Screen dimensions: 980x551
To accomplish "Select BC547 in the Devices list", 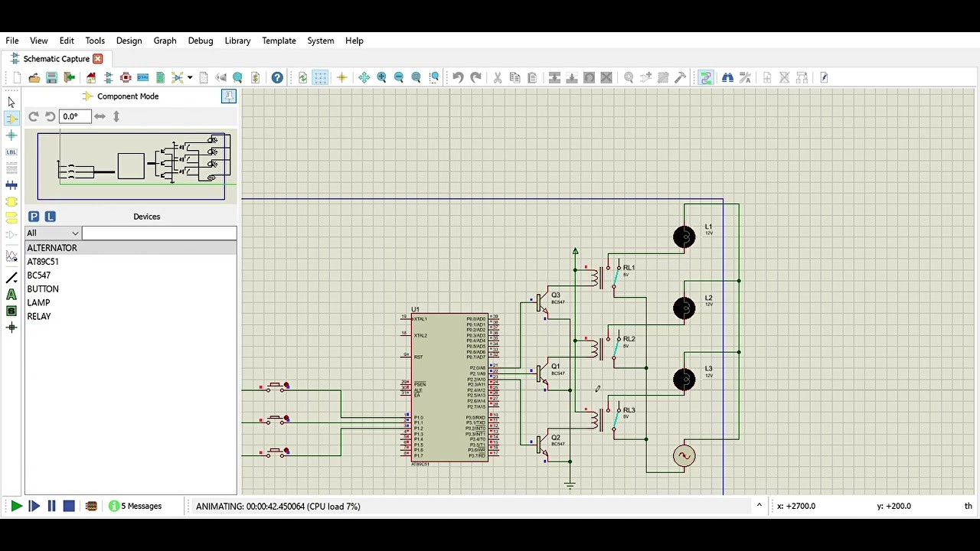I will [131, 275].
